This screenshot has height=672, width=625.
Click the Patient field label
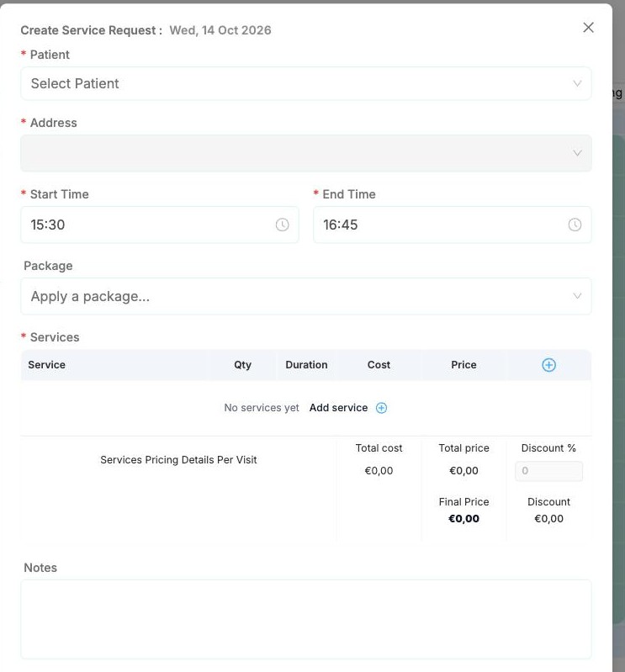(x=50, y=55)
